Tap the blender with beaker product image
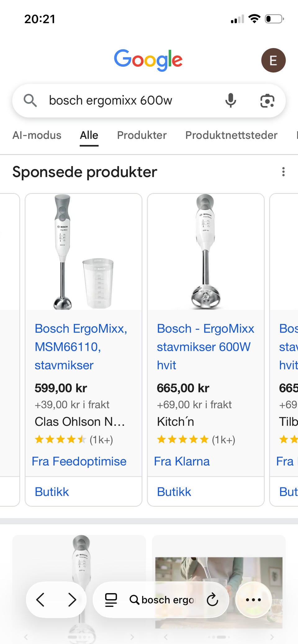 [x=83, y=252]
